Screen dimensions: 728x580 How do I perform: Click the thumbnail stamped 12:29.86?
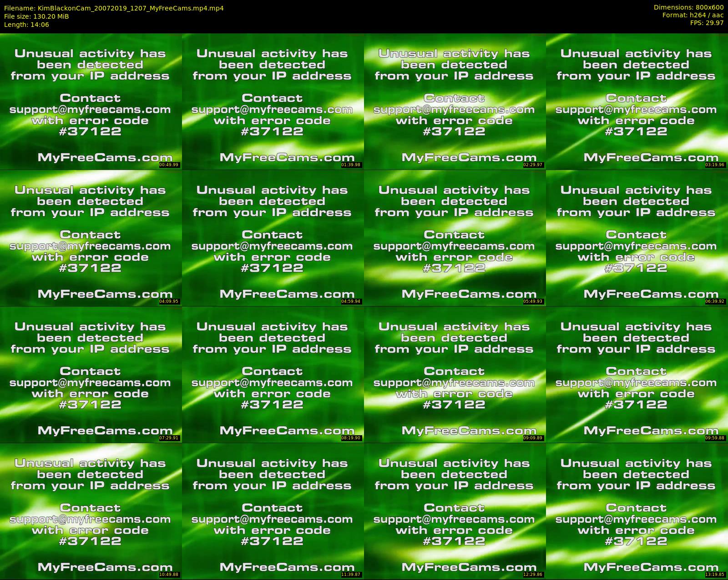pyautogui.click(x=455, y=511)
